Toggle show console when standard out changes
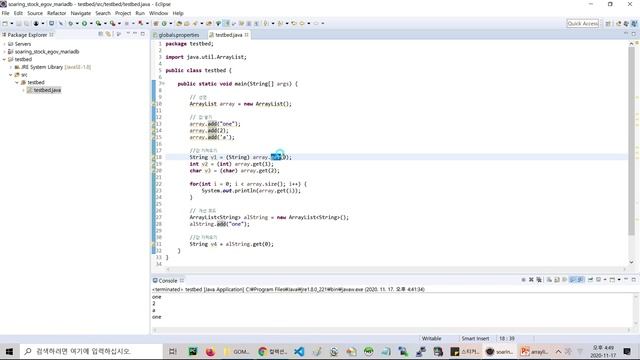Viewport: 640px width, 360px height. (572, 280)
